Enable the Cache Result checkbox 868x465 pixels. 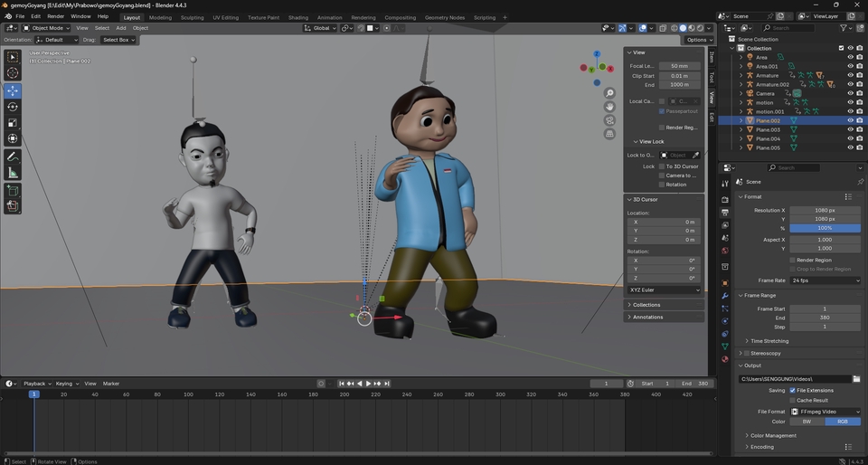(x=792, y=400)
